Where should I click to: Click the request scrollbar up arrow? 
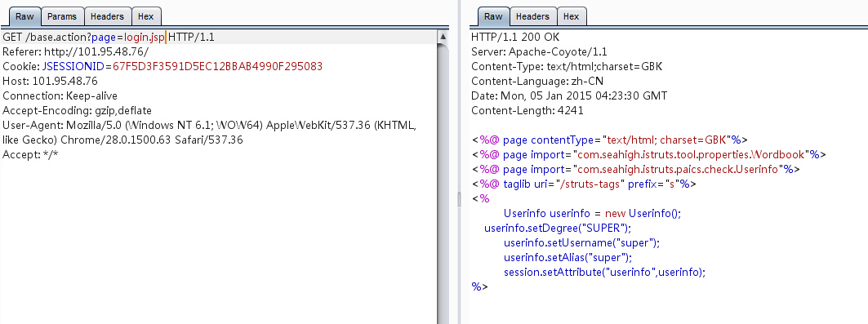click(x=443, y=37)
